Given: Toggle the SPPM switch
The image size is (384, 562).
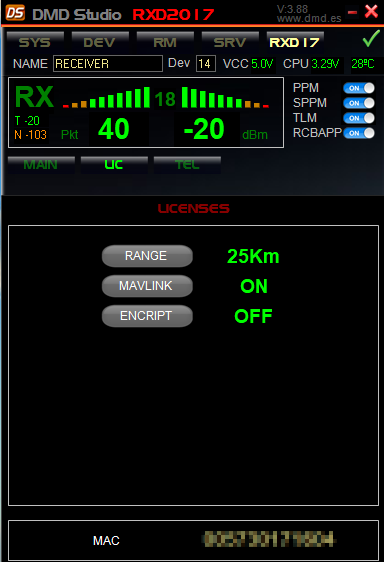Looking at the screenshot, I should pos(359,103).
